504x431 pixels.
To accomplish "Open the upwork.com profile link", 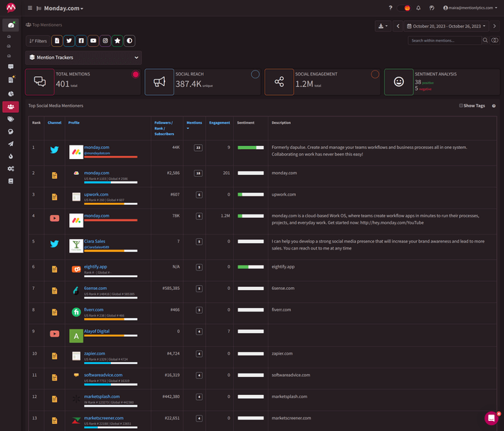I will click(96, 194).
